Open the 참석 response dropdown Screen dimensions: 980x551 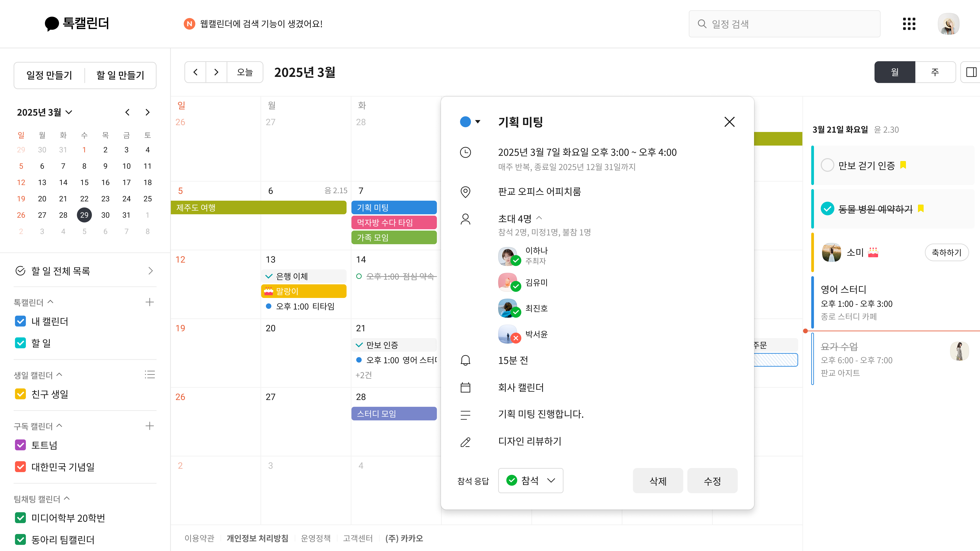[x=531, y=481]
